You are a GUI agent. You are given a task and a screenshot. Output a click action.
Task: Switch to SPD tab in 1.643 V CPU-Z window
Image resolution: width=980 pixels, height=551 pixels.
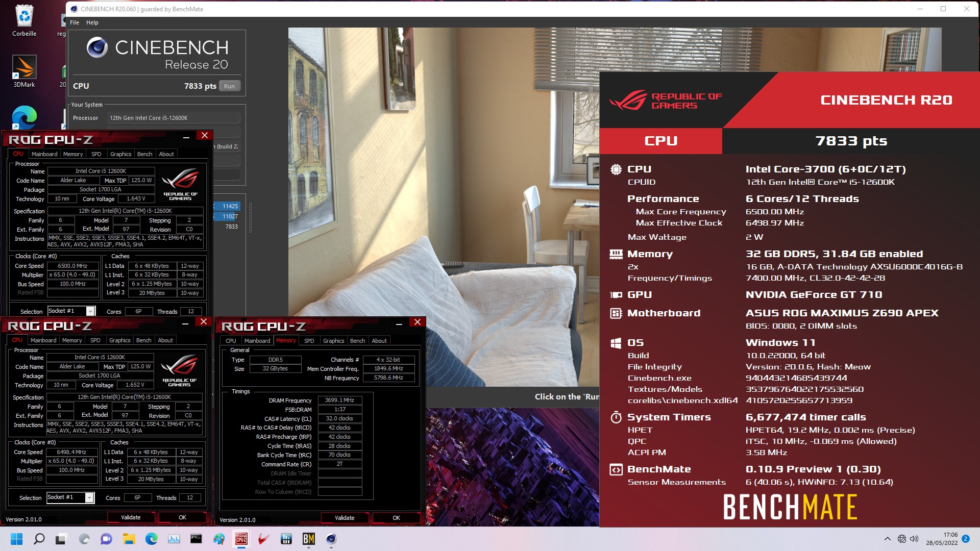96,154
